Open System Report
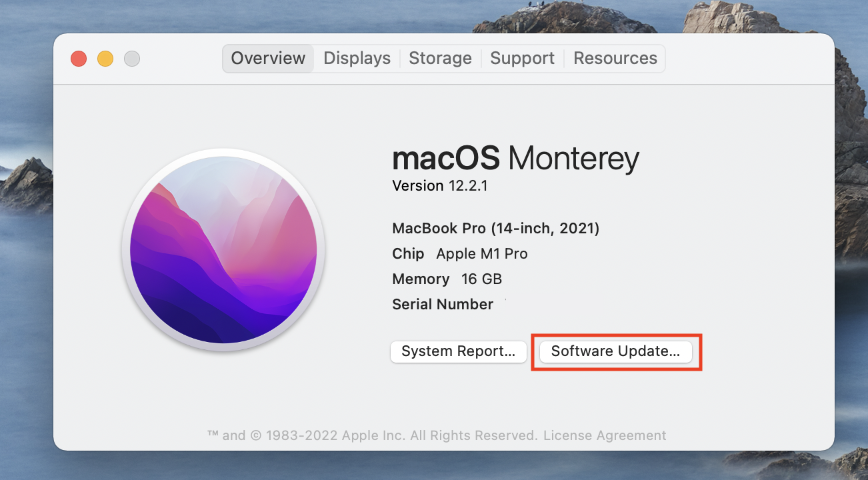868x480 pixels. (x=459, y=351)
